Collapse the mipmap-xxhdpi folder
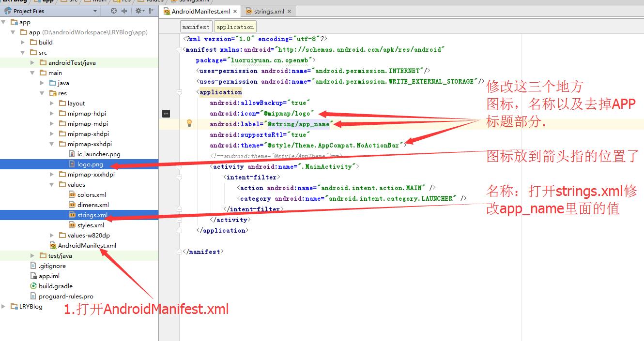 click(x=52, y=144)
